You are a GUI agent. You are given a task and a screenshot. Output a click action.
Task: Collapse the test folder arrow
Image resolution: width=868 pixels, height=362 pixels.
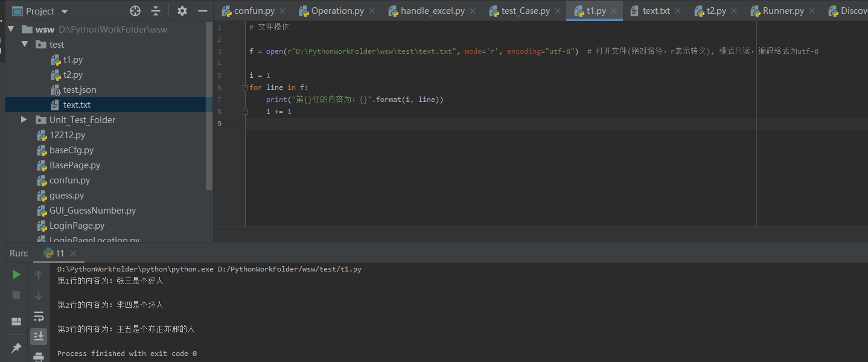pyautogui.click(x=25, y=44)
